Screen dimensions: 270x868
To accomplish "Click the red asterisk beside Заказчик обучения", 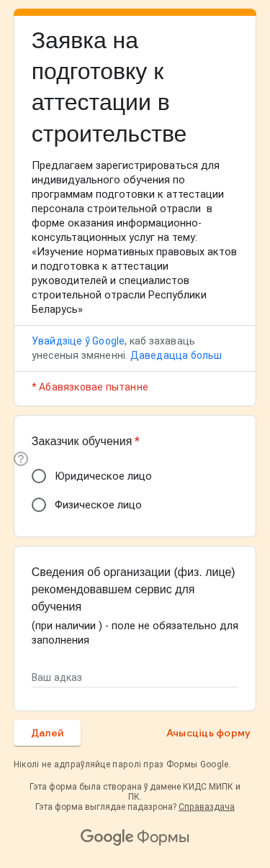I will click(137, 441).
